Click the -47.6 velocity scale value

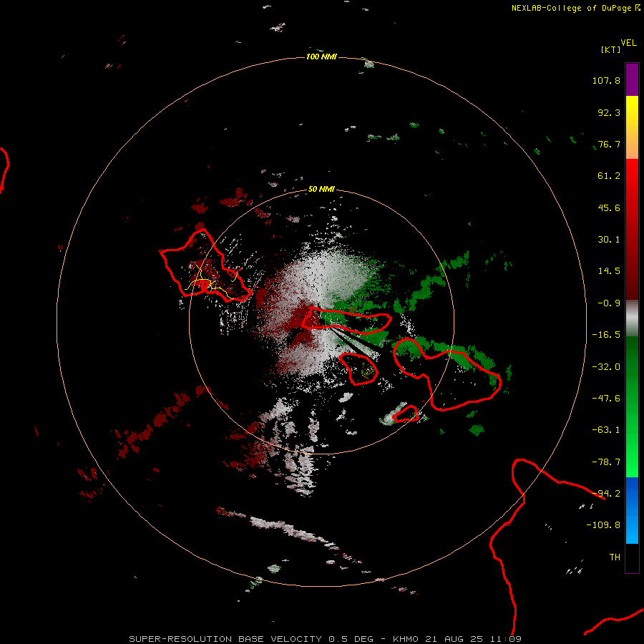(x=606, y=399)
